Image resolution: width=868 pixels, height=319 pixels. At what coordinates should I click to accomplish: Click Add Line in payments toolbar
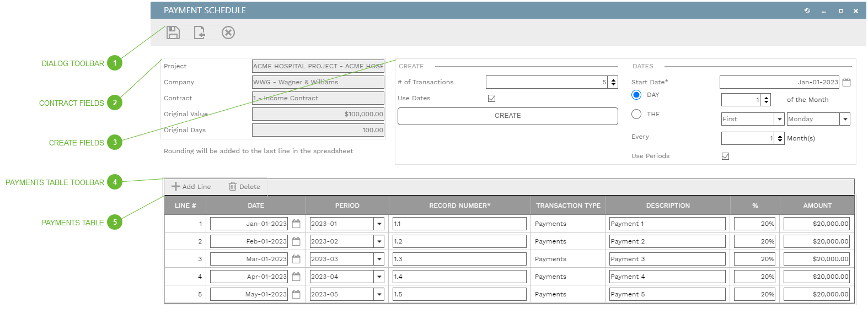(191, 187)
